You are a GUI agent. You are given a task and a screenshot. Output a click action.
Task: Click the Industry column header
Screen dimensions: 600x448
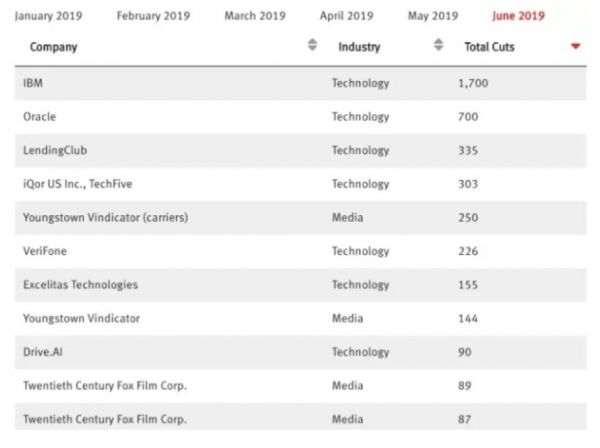pyautogui.click(x=359, y=47)
